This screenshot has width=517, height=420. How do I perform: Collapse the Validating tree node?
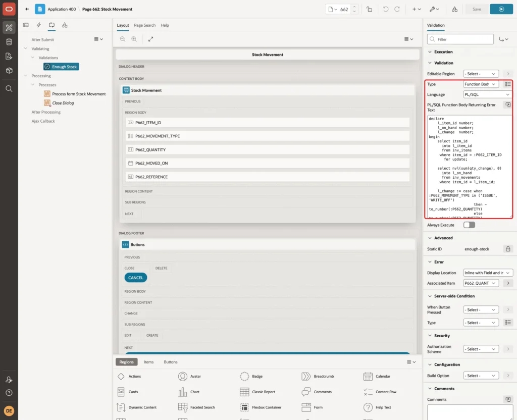[x=25, y=48]
